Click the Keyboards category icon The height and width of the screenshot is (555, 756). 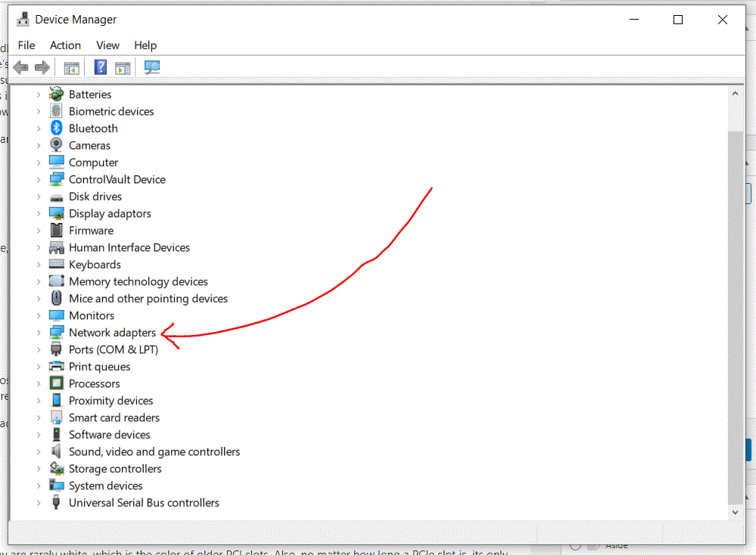click(56, 265)
